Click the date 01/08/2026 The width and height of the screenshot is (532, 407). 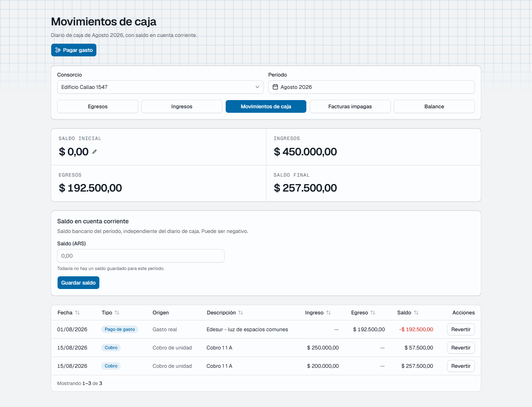[x=72, y=329]
